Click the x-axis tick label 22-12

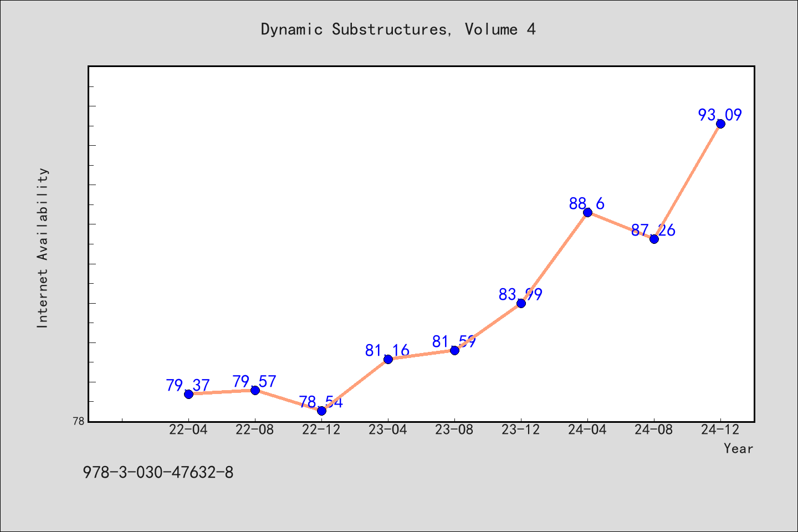pyautogui.click(x=321, y=430)
